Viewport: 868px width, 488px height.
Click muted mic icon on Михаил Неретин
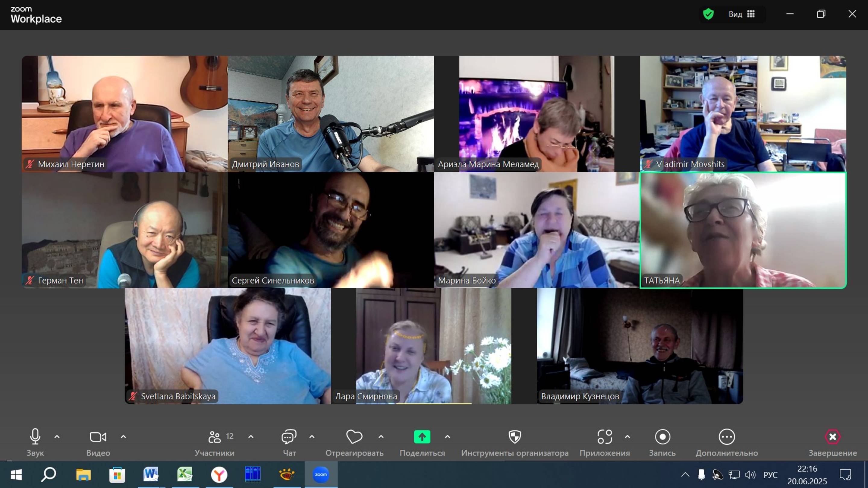pyautogui.click(x=30, y=164)
